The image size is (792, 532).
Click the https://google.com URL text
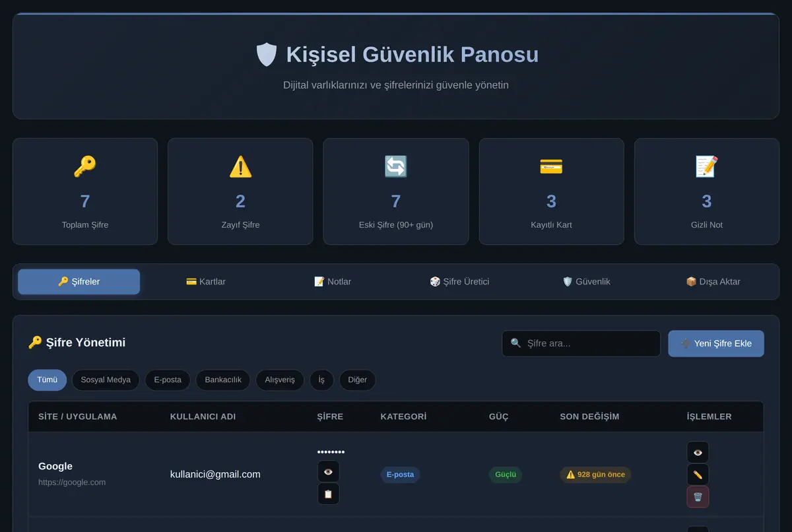[x=72, y=482]
